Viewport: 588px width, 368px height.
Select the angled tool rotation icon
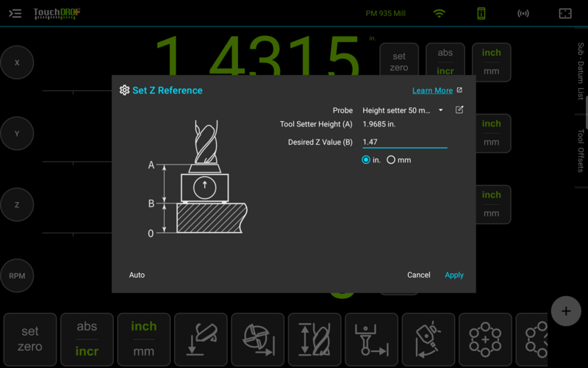[x=429, y=339]
